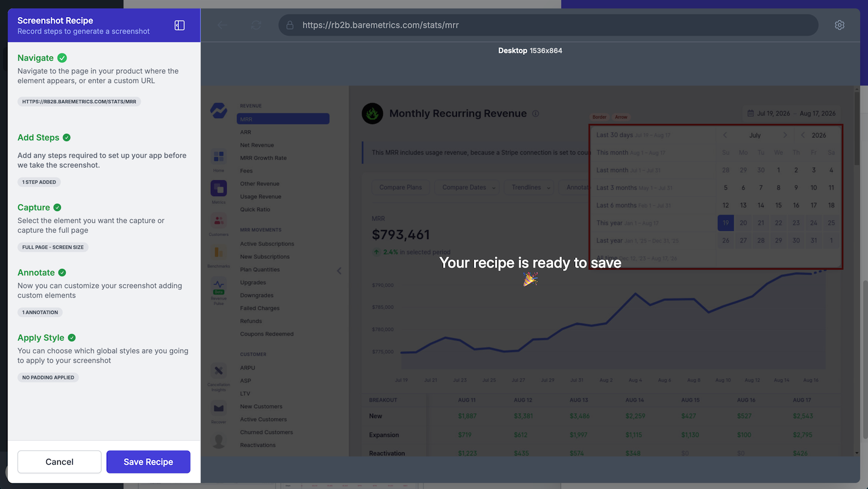The image size is (868, 489).
Task: Open the Home icon in preview sidebar
Action: point(218,157)
